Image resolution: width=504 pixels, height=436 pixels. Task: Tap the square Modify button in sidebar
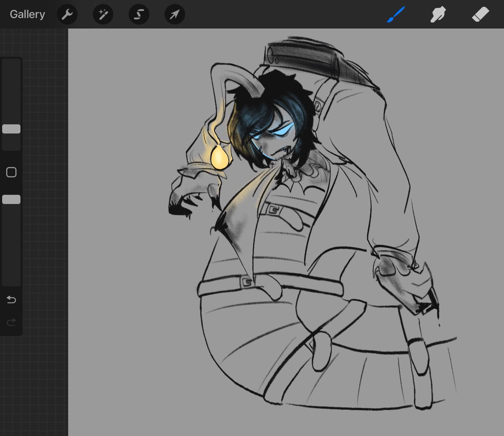(x=11, y=172)
